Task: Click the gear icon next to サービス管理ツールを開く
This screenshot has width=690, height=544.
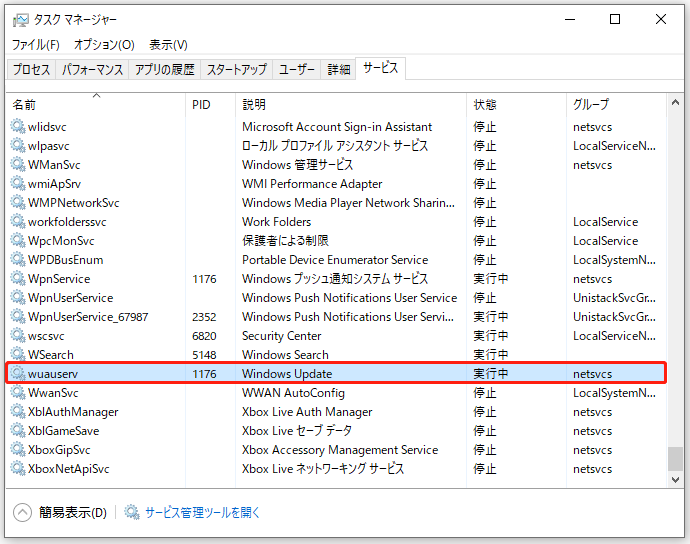Action: pyautogui.click(x=132, y=512)
